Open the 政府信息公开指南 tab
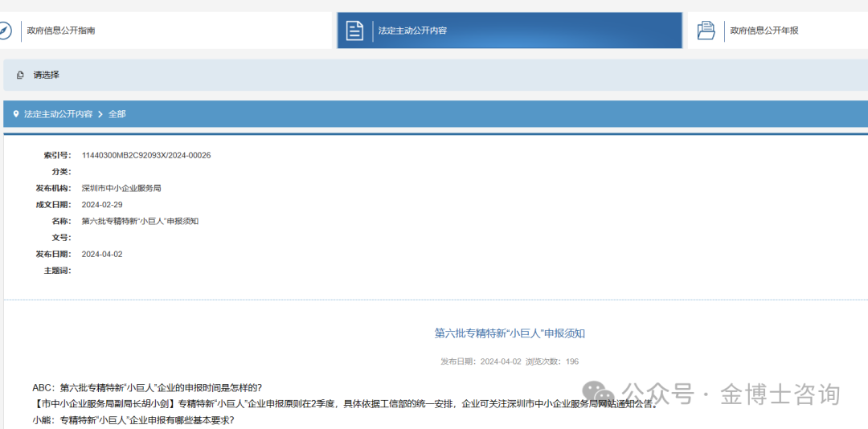Image resolution: width=868 pixels, height=429 pixels. click(166, 31)
